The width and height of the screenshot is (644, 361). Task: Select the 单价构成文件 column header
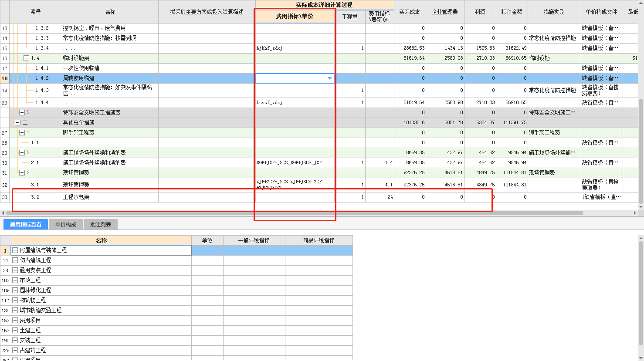tap(602, 12)
